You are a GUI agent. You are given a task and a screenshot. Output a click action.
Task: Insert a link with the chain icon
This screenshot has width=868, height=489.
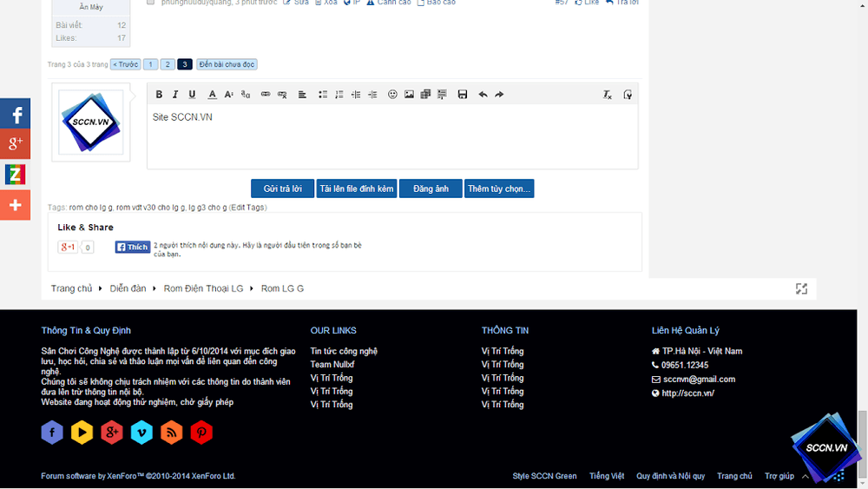click(266, 95)
